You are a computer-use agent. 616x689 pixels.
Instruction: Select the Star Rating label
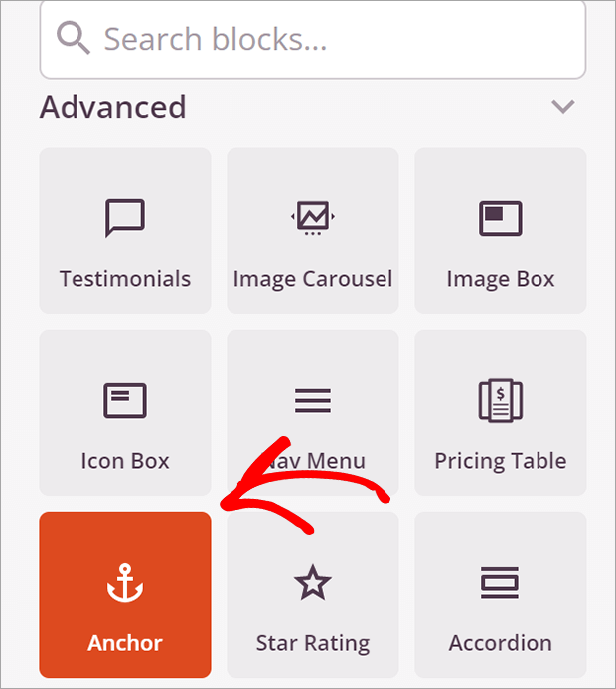coord(313,644)
